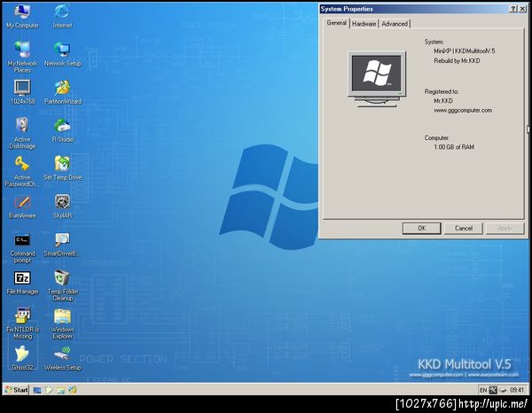Select the BurnAware desktop icon

click(22, 206)
